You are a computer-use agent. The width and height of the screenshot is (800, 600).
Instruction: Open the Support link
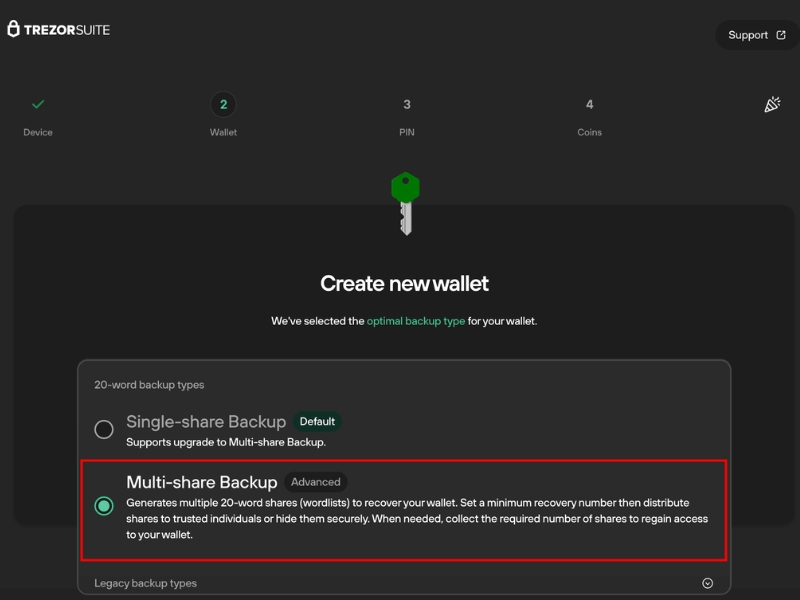click(757, 35)
